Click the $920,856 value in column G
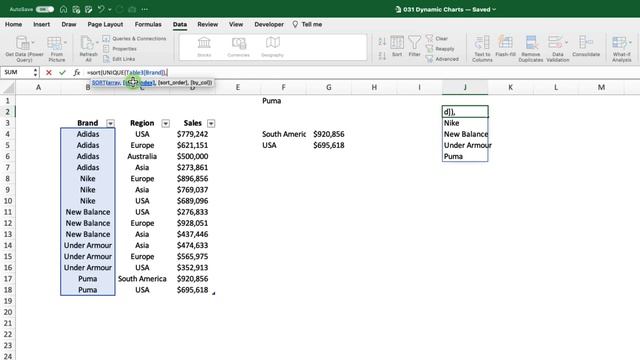The width and height of the screenshot is (640, 360). (329, 134)
